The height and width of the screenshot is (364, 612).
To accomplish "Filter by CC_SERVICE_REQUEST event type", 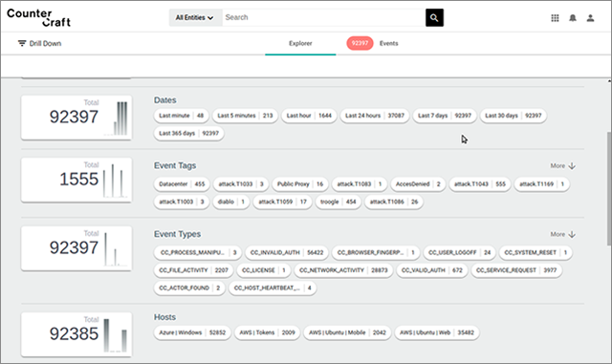I will pyautogui.click(x=516, y=270).
